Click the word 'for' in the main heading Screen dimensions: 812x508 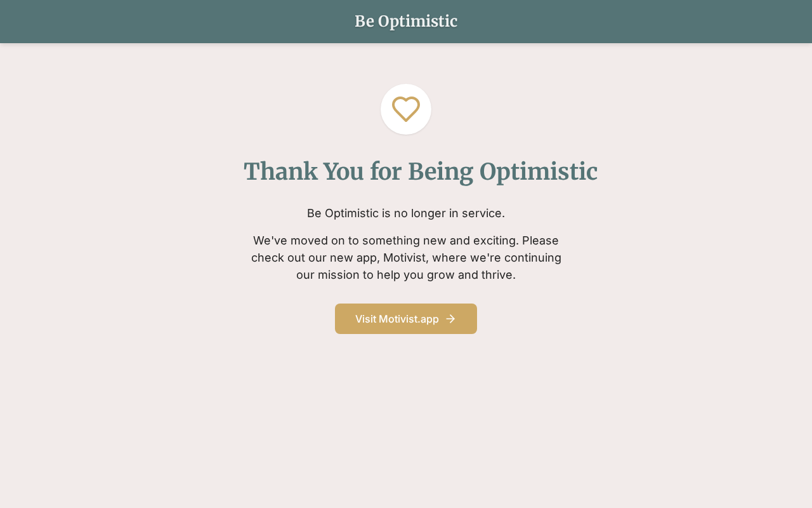[x=385, y=171]
